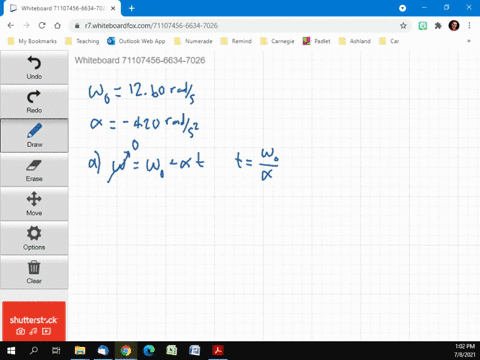
Task: Click the Redo tool button
Action: (x=34, y=102)
